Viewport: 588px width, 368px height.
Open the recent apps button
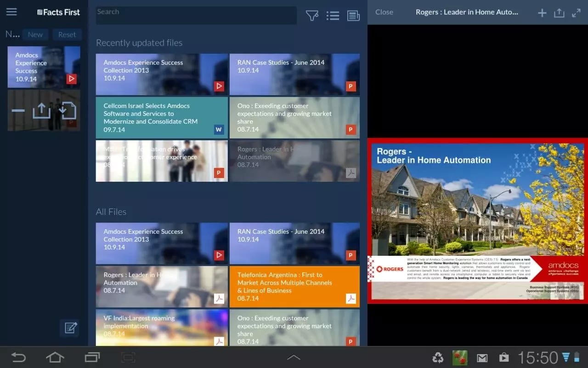92,357
